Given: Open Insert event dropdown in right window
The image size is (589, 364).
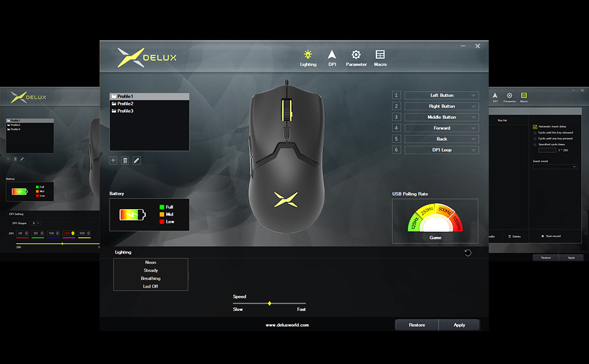Looking at the screenshot, I should [555, 167].
